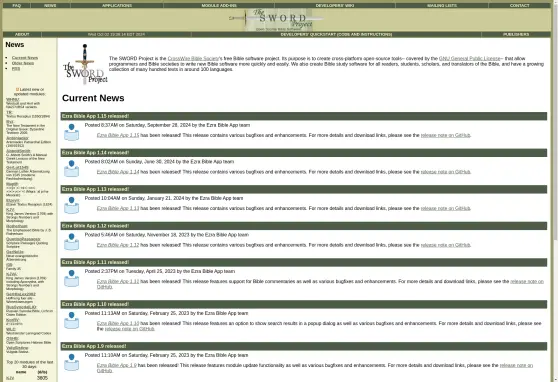
Task: Open the CONTACT menu item
Action: [519, 5]
